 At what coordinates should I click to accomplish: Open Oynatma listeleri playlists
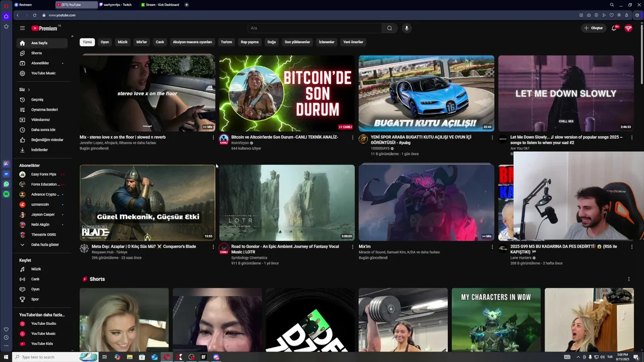(x=42, y=110)
